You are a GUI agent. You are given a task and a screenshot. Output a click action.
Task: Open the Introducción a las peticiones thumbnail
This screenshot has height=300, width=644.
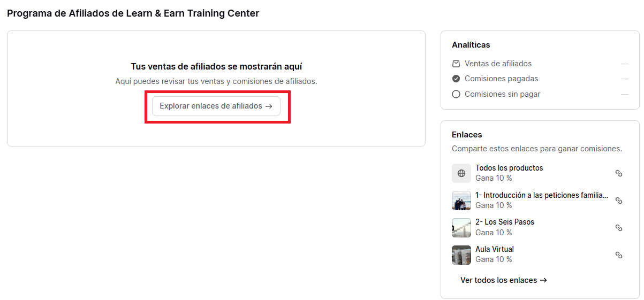pyautogui.click(x=461, y=201)
